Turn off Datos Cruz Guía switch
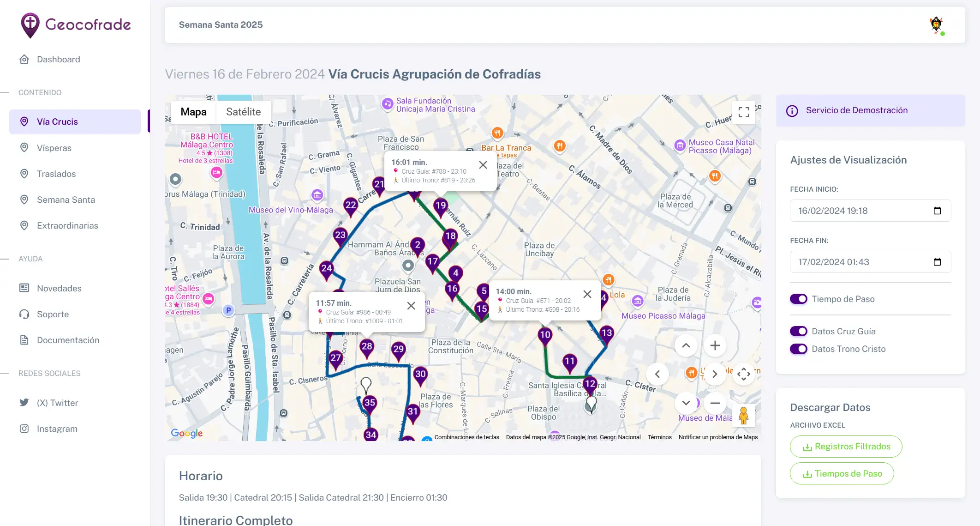This screenshot has height=526, width=980. point(798,331)
